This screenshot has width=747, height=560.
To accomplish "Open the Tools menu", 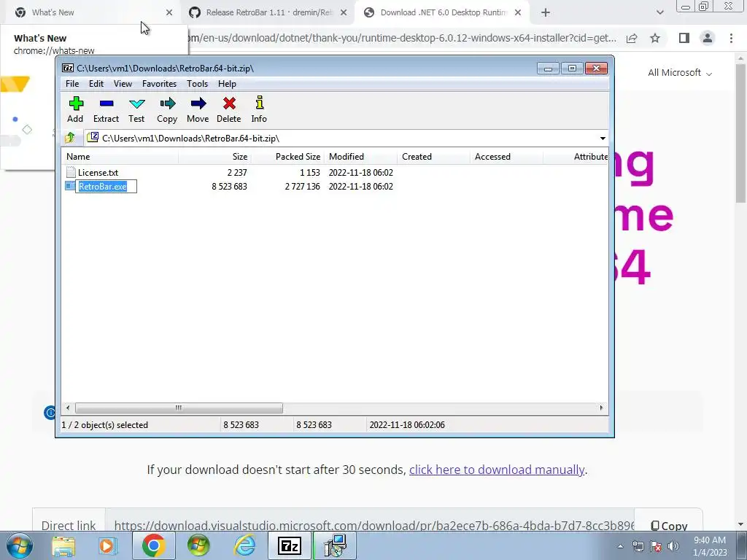I will tap(197, 84).
